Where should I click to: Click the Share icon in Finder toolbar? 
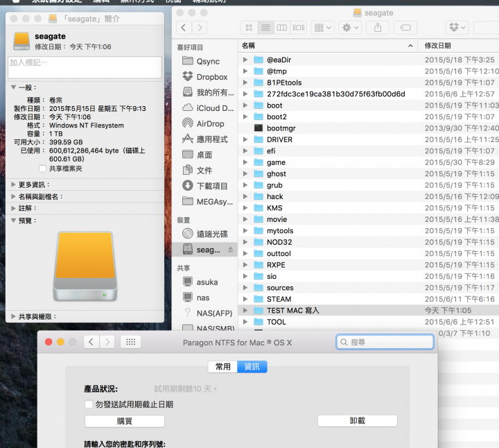tap(378, 28)
